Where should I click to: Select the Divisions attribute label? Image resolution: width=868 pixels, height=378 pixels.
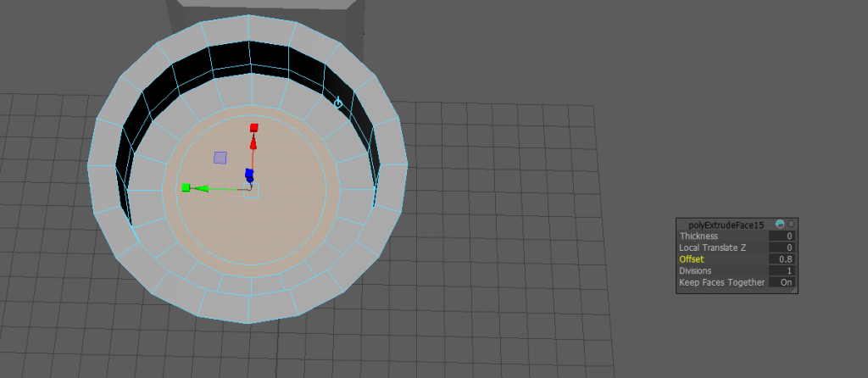pyautogui.click(x=697, y=270)
